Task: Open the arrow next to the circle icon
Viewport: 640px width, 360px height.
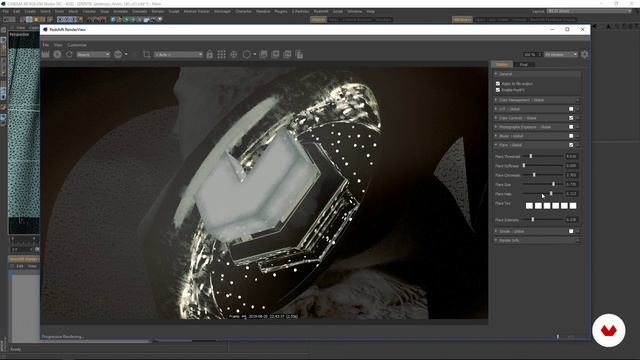Action: 255,54
